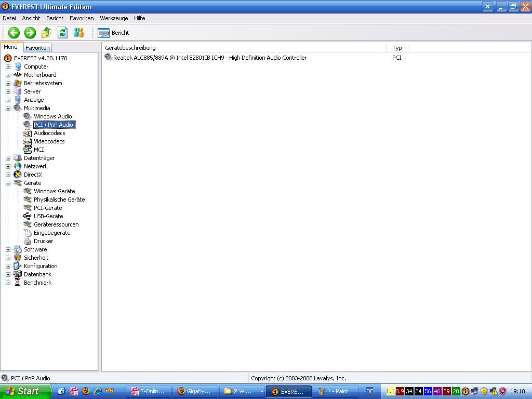Click the Datenbank tree icon

[18, 274]
